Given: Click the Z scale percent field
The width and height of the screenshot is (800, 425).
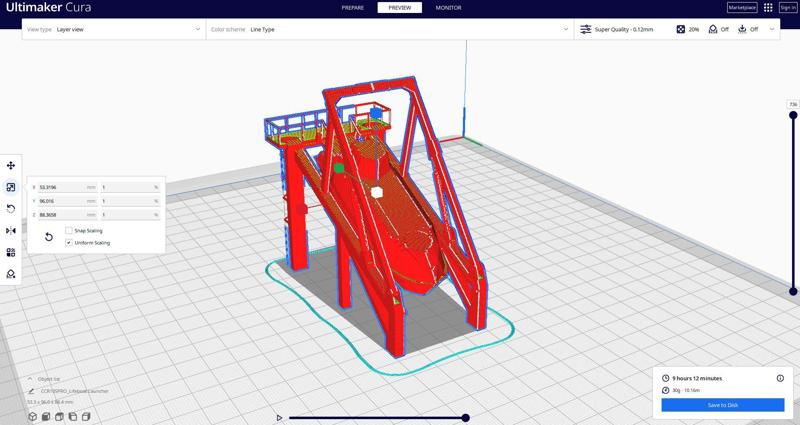Looking at the screenshot, I should (130, 215).
